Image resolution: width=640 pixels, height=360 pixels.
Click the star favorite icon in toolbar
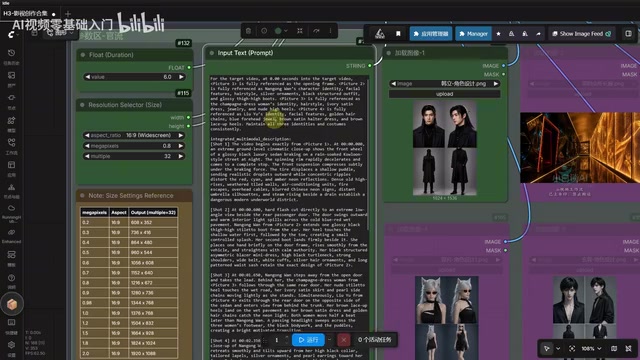click(x=498, y=34)
